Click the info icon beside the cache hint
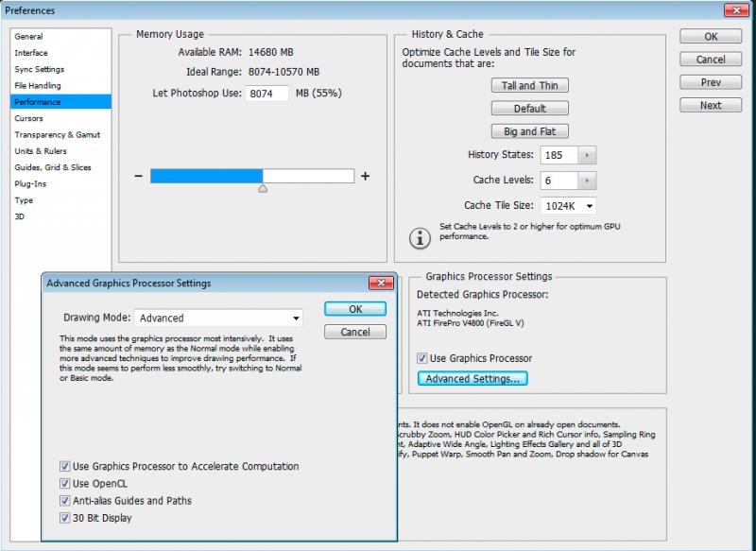This screenshot has height=551, width=756. click(x=420, y=237)
